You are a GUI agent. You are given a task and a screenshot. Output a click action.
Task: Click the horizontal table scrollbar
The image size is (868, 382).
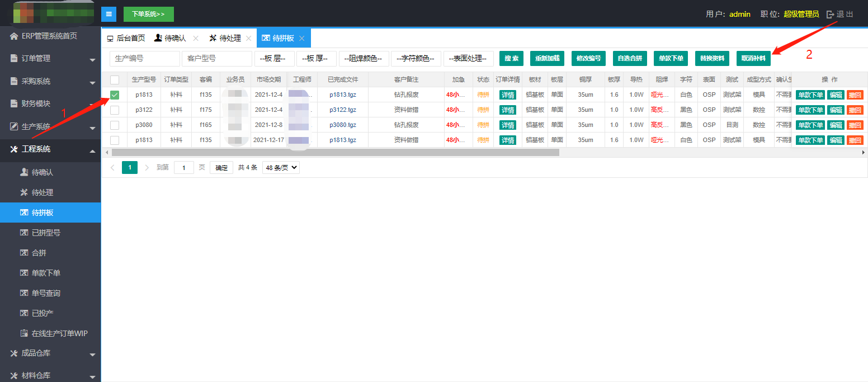[x=336, y=152]
